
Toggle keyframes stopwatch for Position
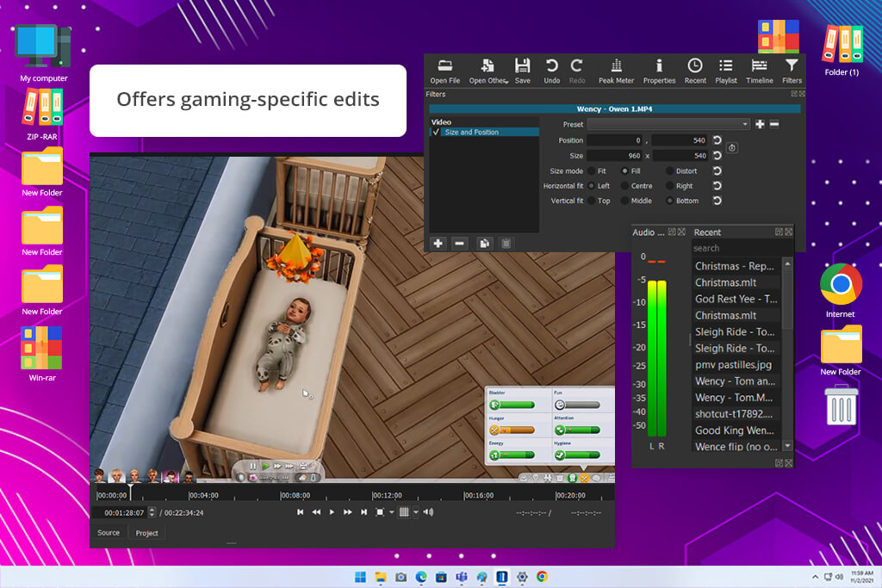[732, 148]
